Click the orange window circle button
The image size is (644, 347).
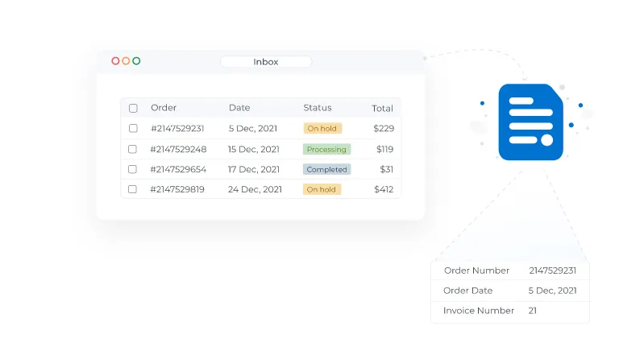tap(126, 61)
